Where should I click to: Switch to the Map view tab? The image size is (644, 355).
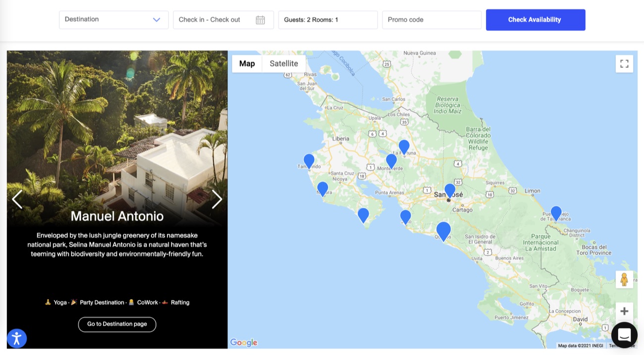coord(247,63)
